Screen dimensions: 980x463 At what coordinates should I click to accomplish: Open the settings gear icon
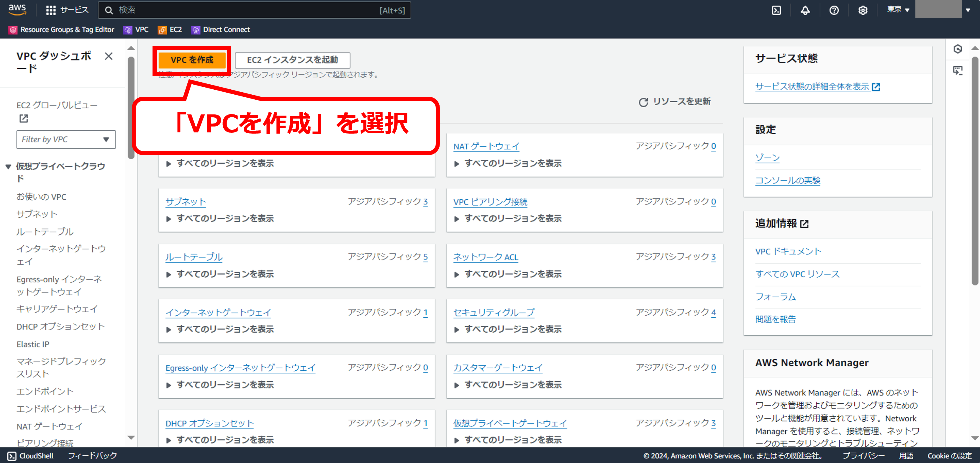tap(863, 10)
